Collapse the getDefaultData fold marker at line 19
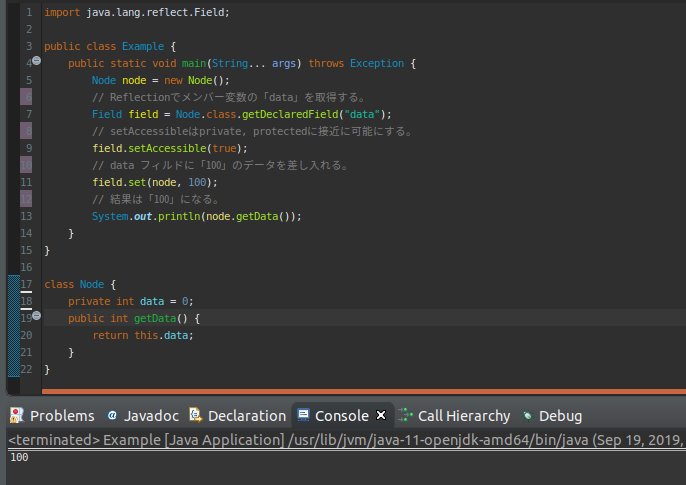Image resolution: width=686 pixels, height=485 pixels. point(37,315)
